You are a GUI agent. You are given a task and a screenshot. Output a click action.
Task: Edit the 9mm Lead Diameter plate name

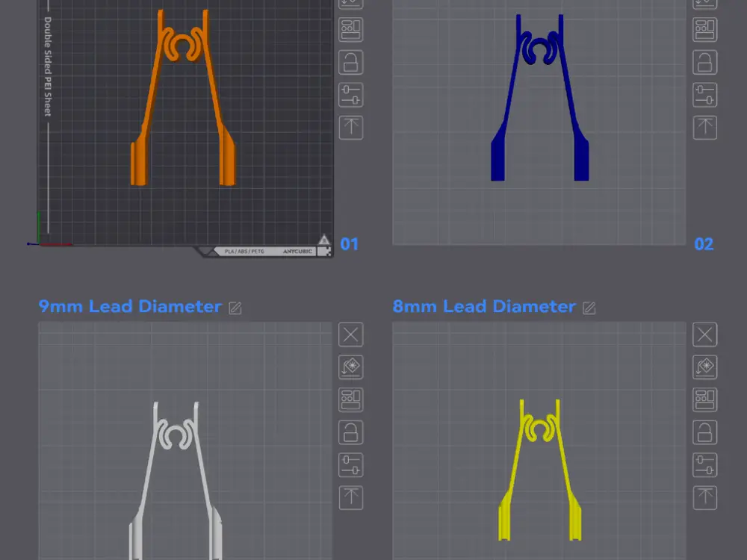[235, 308]
